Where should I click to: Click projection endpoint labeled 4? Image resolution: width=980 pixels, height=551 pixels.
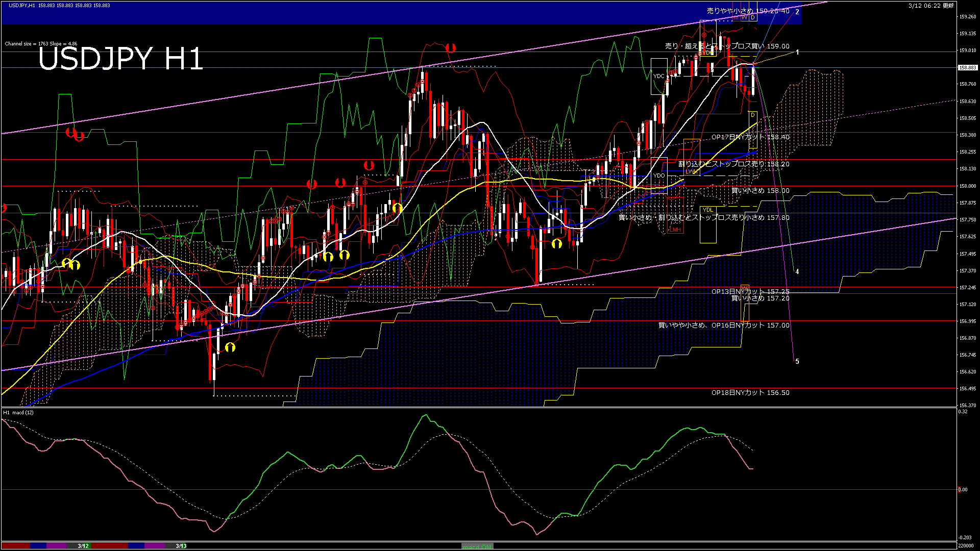(797, 271)
